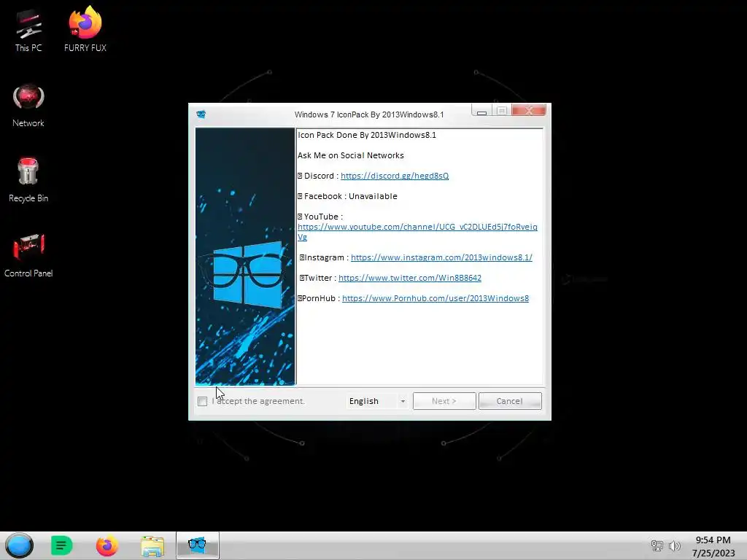The height and width of the screenshot is (560, 747).
Task: Minimize the IconPack installer window
Action: click(481, 112)
